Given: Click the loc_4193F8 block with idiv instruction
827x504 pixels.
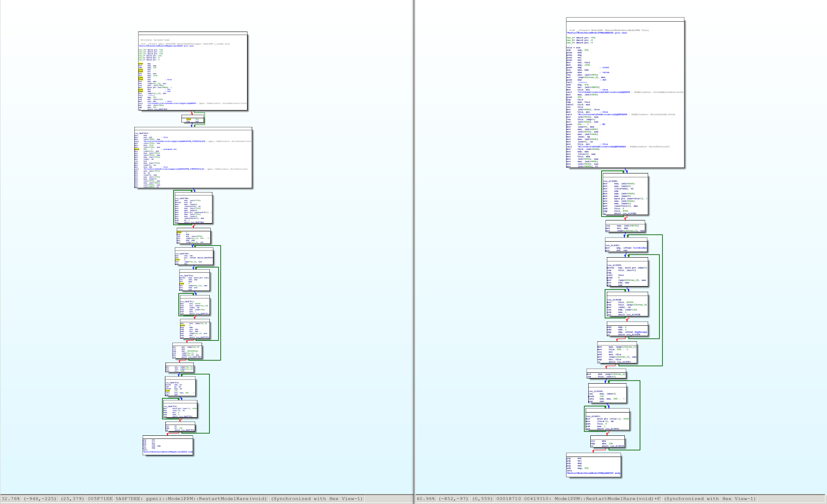Looking at the screenshot, I should pyautogui.click(x=627, y=273).
